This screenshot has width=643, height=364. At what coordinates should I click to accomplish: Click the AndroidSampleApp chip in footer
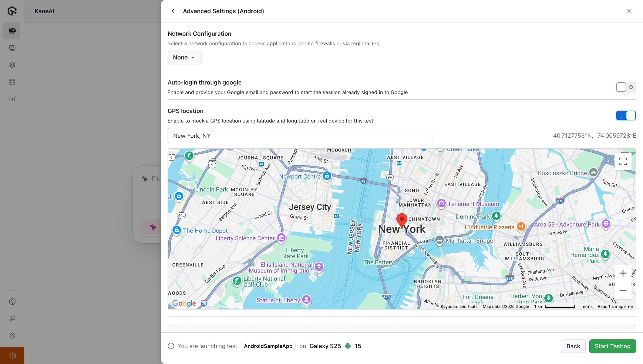pos(268,346)
